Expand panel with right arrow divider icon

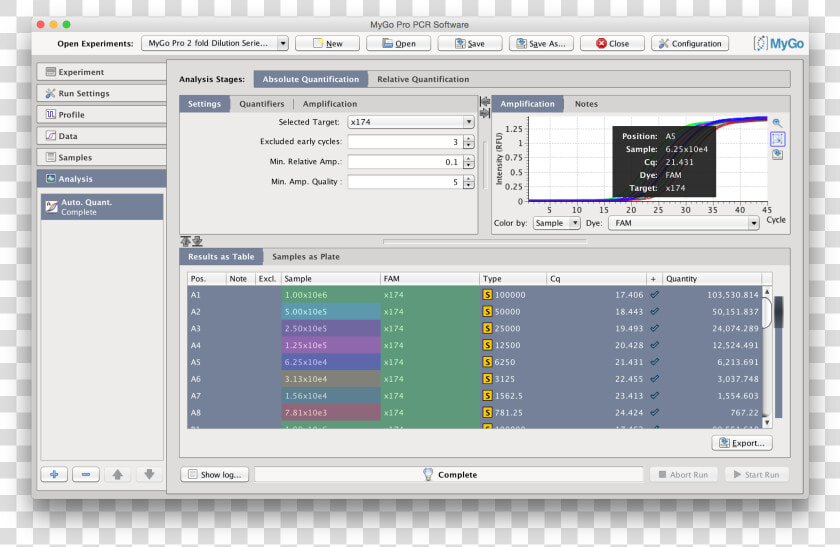point(485,113)
